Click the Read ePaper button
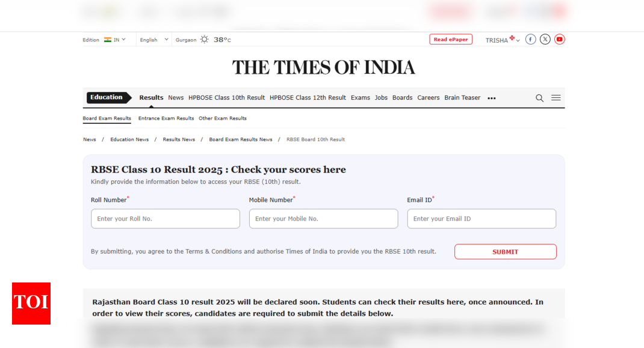644x348 pixels. click(x=450, y=38)
